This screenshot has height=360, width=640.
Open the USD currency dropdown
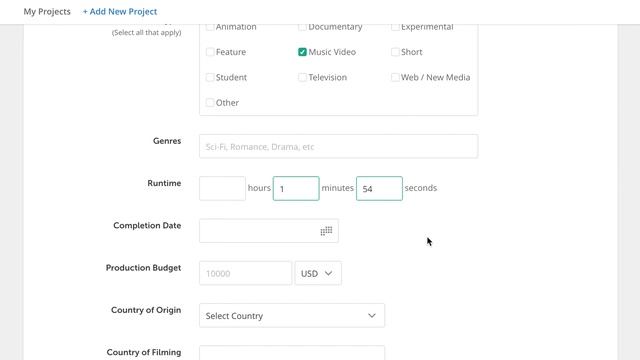coord(318,273)
